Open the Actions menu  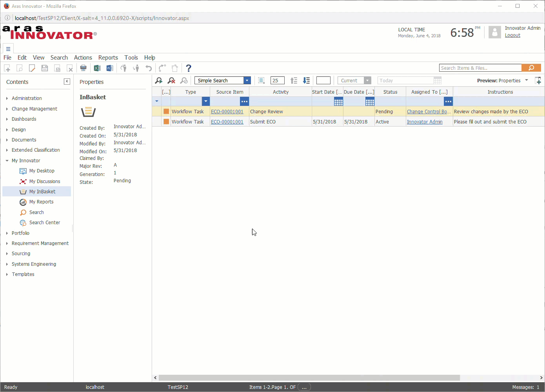83,58
